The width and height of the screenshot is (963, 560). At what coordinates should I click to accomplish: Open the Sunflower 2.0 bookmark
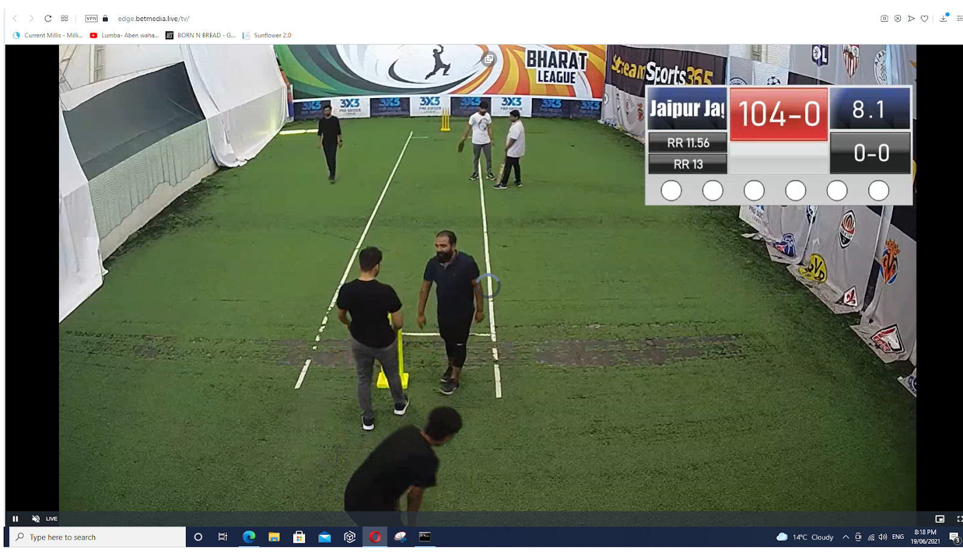(x=267, y=35)
